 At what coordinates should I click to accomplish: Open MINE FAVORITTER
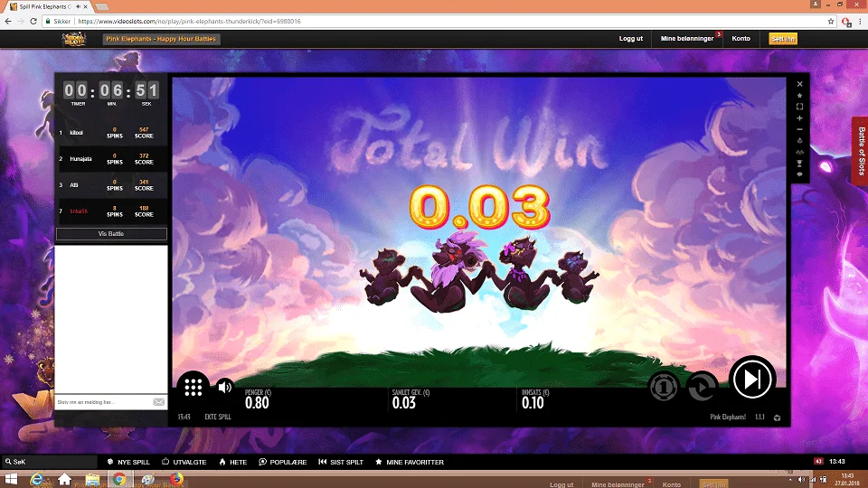point(410,462)
